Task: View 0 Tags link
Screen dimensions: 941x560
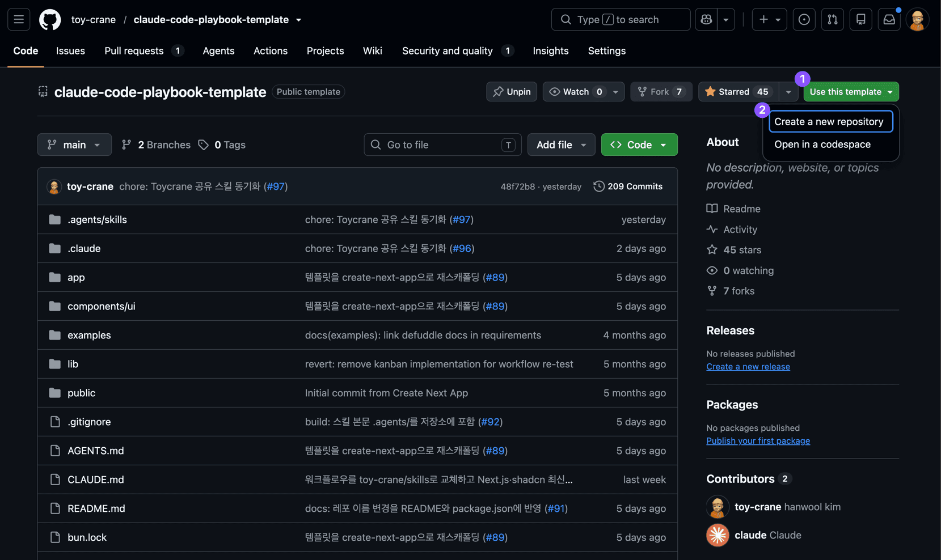Action: pyautogui.click(x=222, y=145)
